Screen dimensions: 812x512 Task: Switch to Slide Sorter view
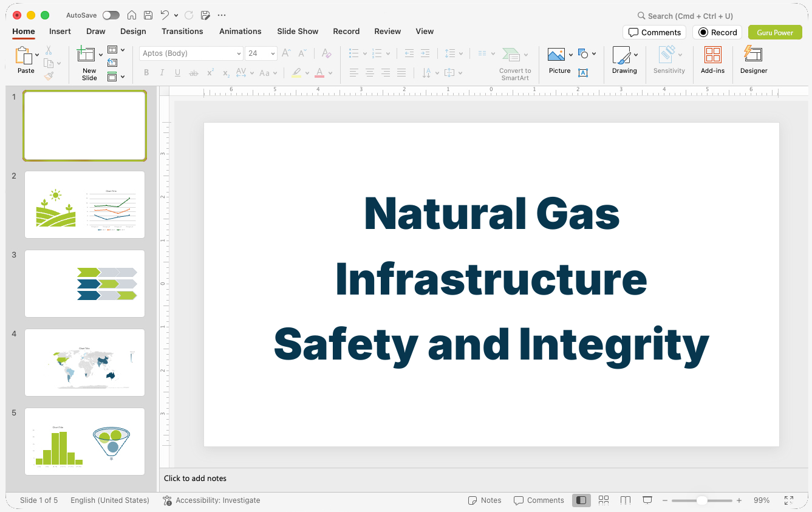(604, 500)
